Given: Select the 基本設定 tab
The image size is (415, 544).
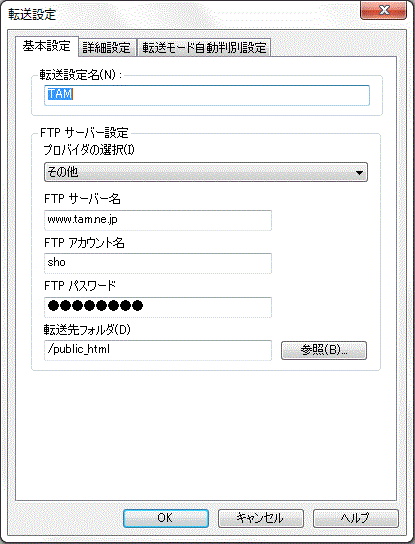Looking at the screenshot, I should pyautogui.click(x=47, y=46).
